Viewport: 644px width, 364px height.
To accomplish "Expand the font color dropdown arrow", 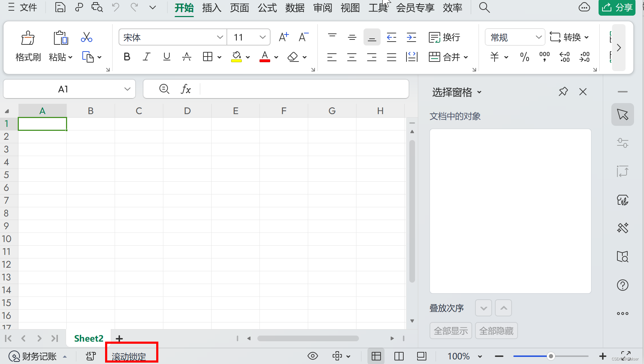I will [x=276, y=57].
